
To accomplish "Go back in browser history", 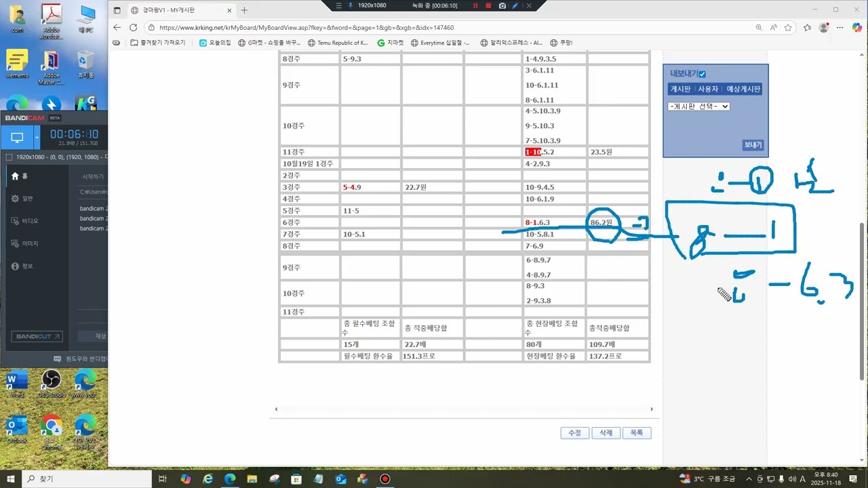I will coord(117,28).
